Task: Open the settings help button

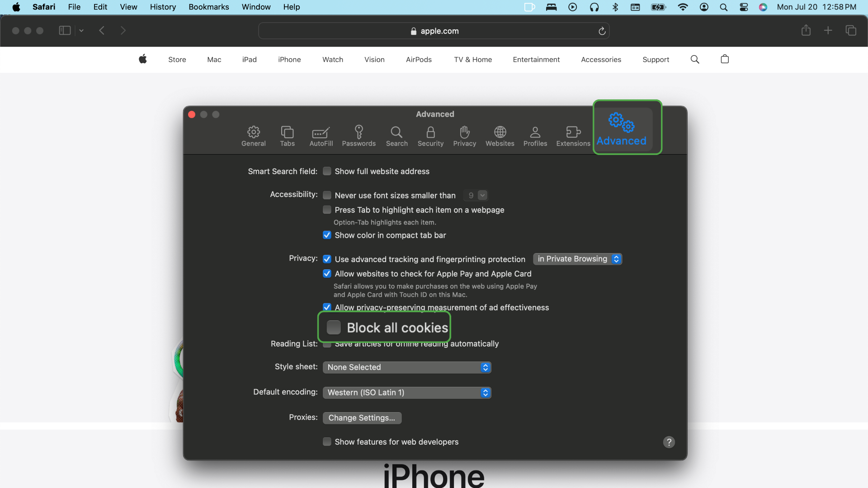Action: tap(669, 442)
